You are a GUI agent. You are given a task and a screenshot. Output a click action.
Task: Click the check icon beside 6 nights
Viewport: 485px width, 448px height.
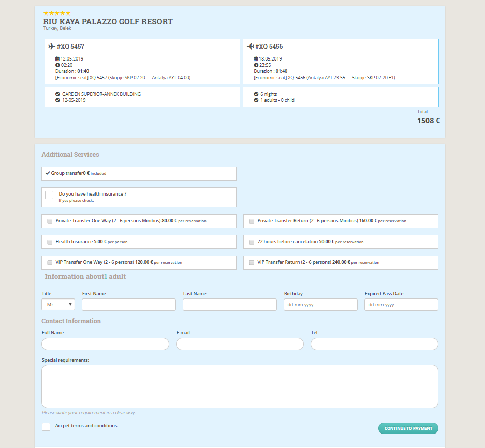click(x=256, y=94)
